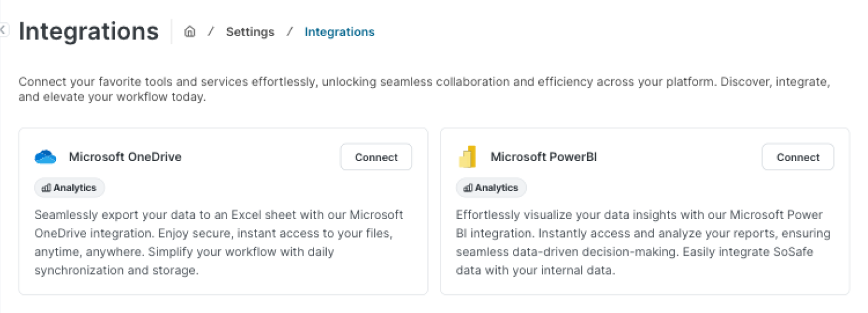This screenshot has width=868, height=313.
Task: Click the page intro paragraph about connecting tools
Action: (422, 89)
